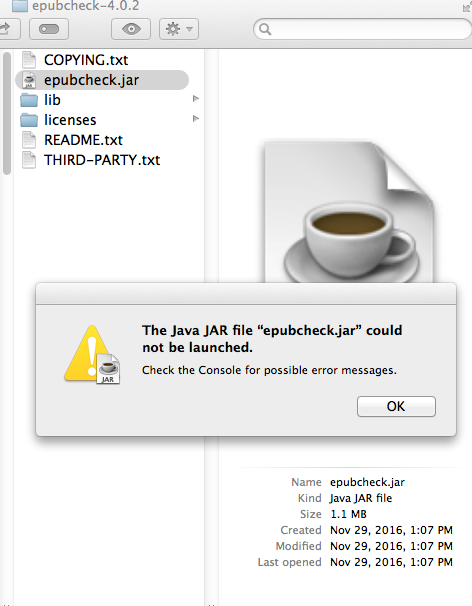Select the lib folder icon
Screen dimensions: 472x606
pyautogui.click(x=29, y=100)
